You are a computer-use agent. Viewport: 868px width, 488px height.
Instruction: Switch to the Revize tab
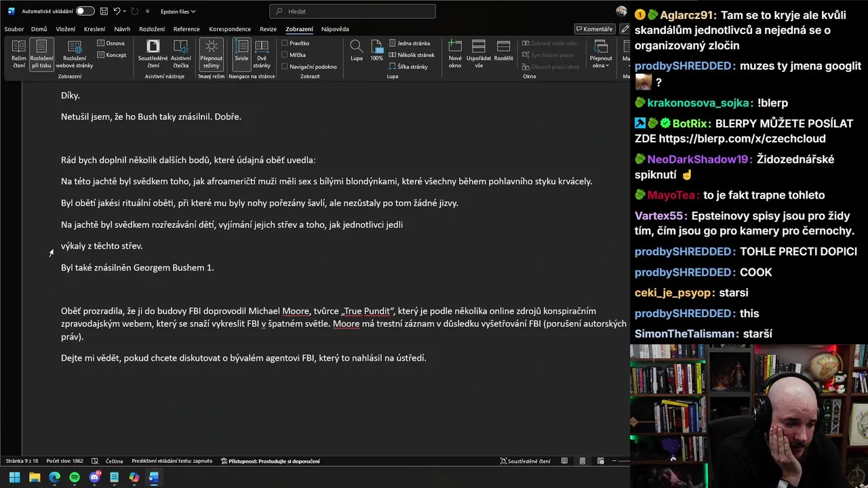tap(268, 29)
